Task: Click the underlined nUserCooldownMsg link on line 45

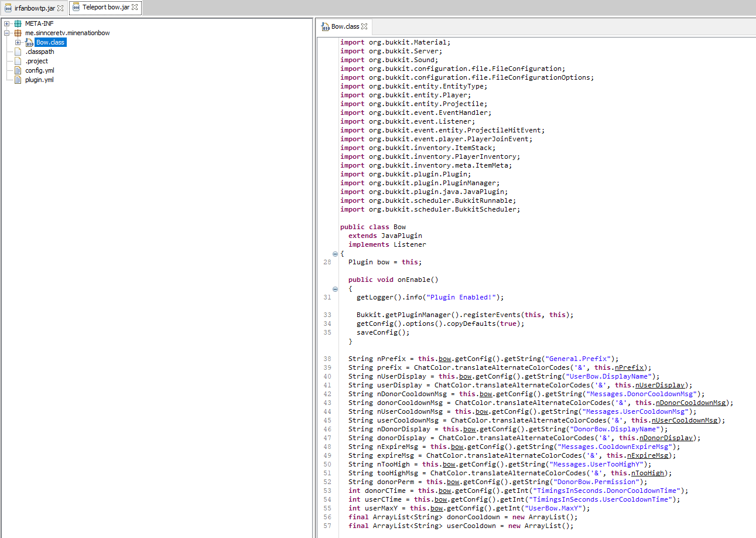Action: 685,421
